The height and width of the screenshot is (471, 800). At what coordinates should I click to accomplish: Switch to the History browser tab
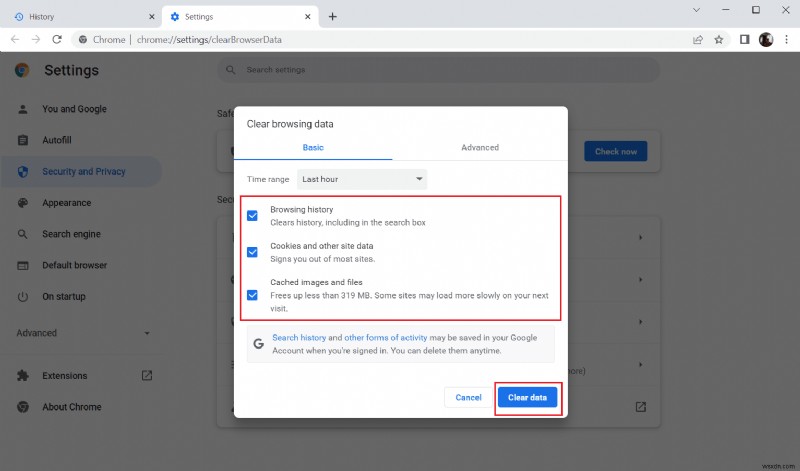82,16
